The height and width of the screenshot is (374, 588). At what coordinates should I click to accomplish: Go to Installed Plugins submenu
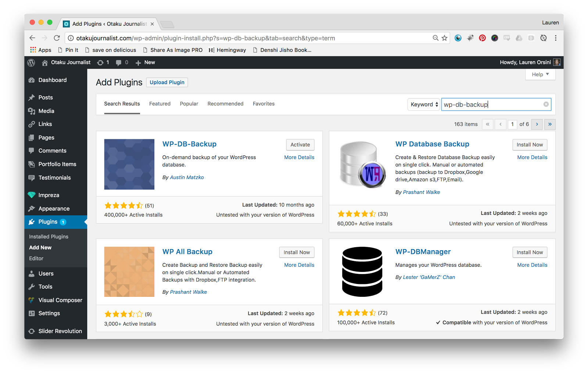click(49, 237)
